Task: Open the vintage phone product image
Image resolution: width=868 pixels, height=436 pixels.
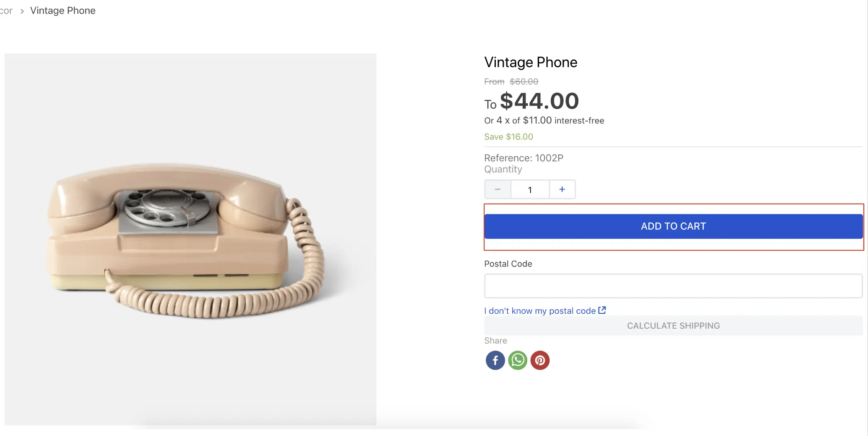Action: (190, 239)
